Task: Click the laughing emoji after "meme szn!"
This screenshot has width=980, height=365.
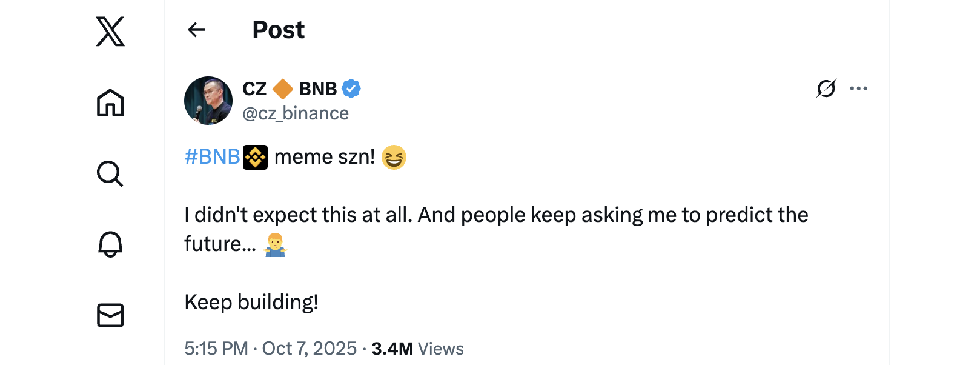Action: coord(394,157)
